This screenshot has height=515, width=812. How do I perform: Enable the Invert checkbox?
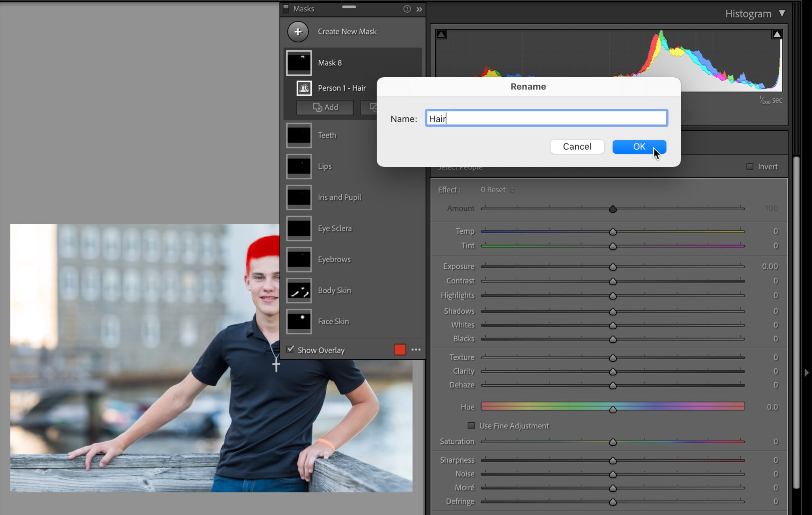749,166
